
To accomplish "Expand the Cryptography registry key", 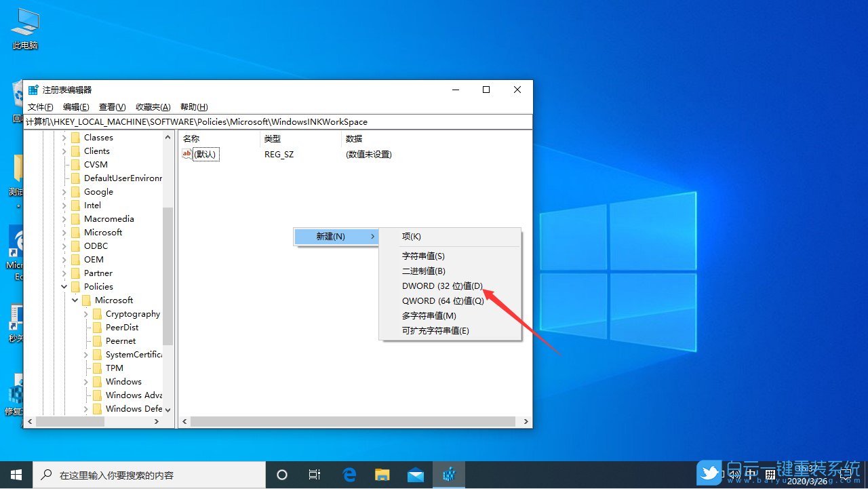I will tap(87, 313).
